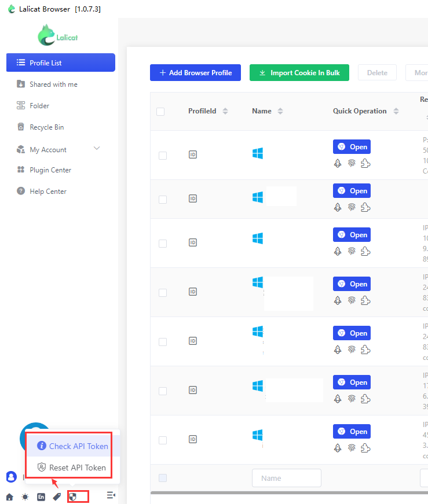428x504 pixels.
Task: Expand the My Account chevron
Action: pyautogui.click(x=97, y=148)
